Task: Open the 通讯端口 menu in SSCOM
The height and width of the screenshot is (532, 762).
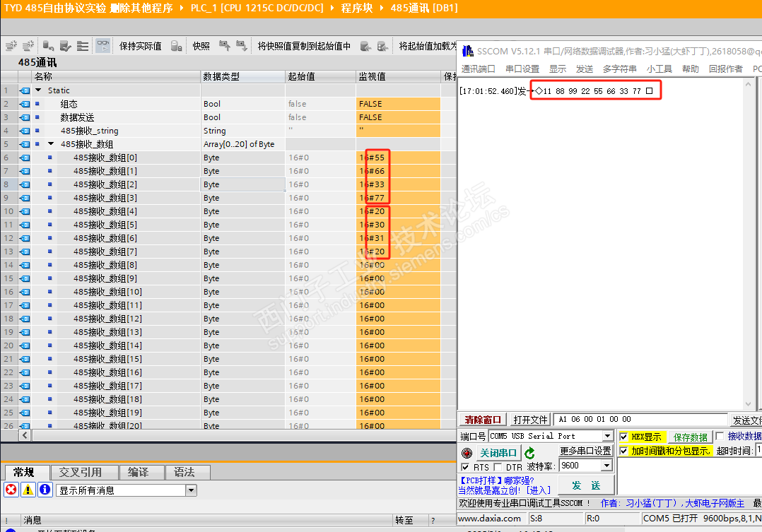Action: 478,69
